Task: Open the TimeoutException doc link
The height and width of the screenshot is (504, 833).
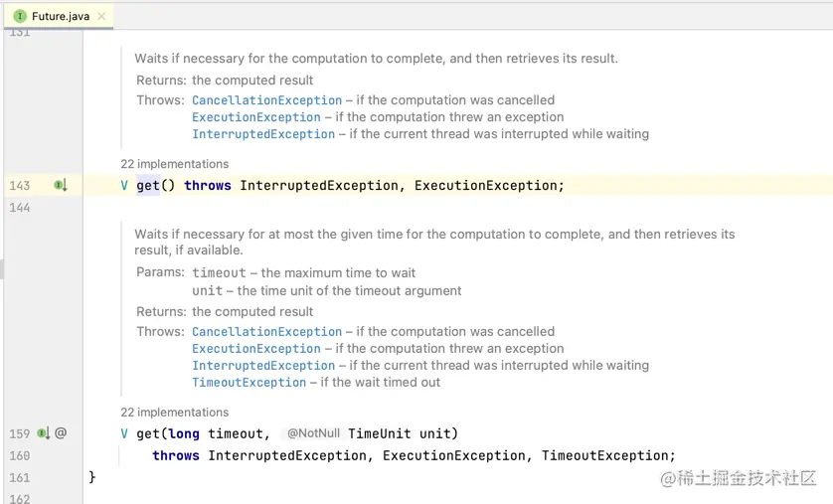Action: point(249,383)
